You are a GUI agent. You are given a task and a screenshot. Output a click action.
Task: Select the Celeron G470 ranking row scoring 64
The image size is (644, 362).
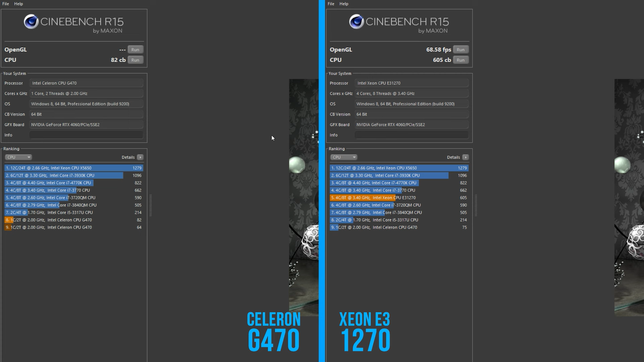(x=74, y=227)
